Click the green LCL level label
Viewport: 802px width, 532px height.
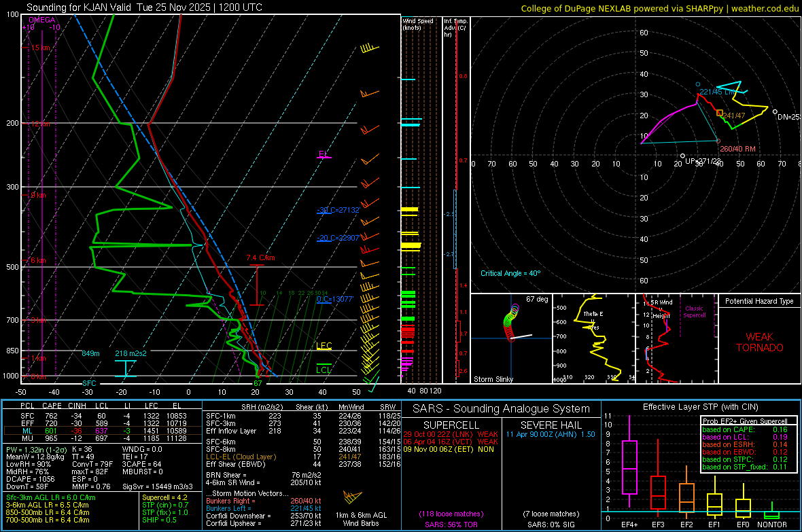[324, 370]
